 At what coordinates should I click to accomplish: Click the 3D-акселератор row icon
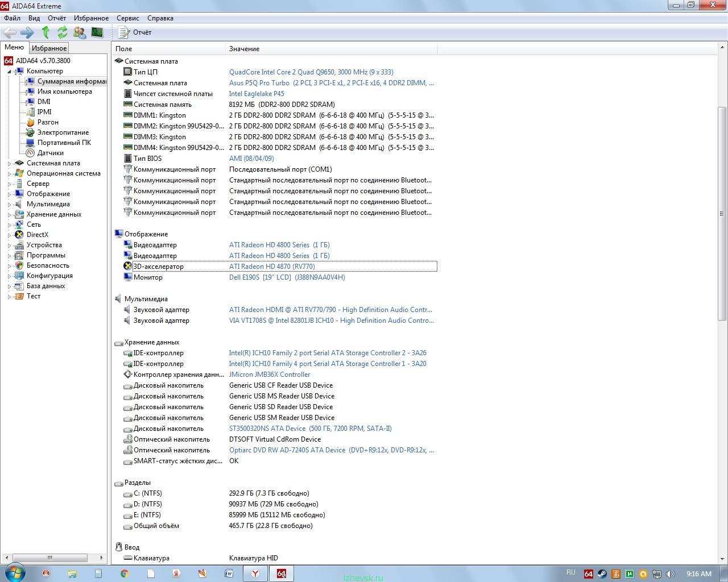click(128, 267)
